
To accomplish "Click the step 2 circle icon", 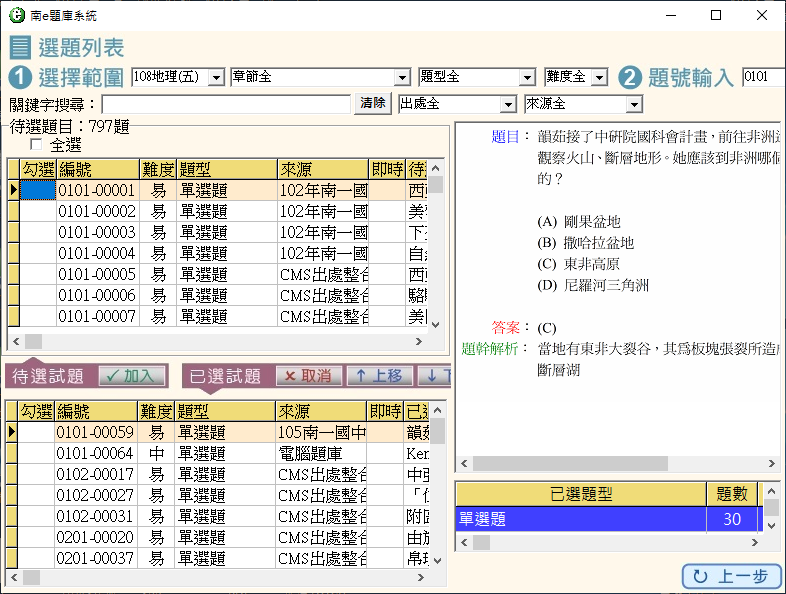I will [629, 77].
